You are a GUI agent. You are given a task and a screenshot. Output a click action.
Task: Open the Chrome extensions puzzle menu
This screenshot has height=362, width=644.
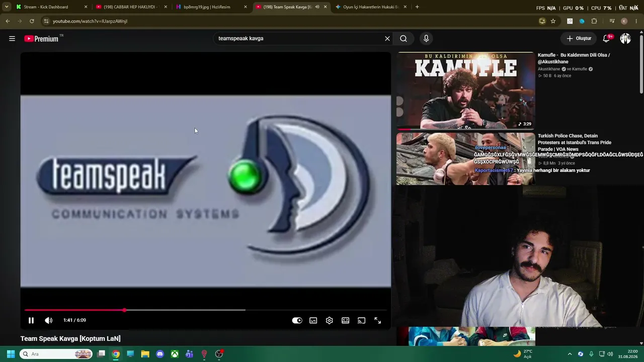(x=594, y=21)
